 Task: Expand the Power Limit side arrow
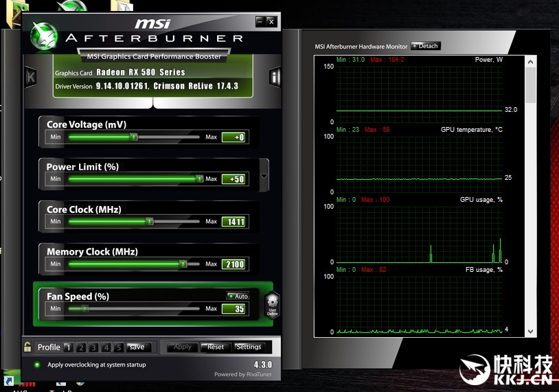(264, 176)
